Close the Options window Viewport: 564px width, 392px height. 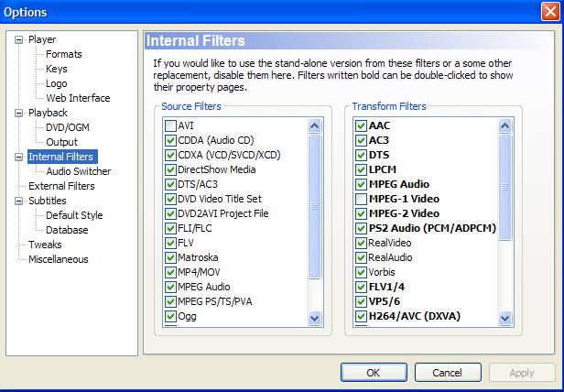pos(550,12)
